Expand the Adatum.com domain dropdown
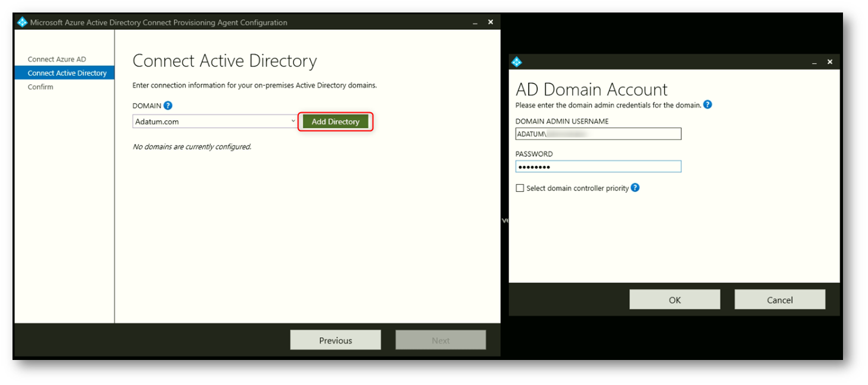This screenshot has width=868, height=385. [293, 122]
